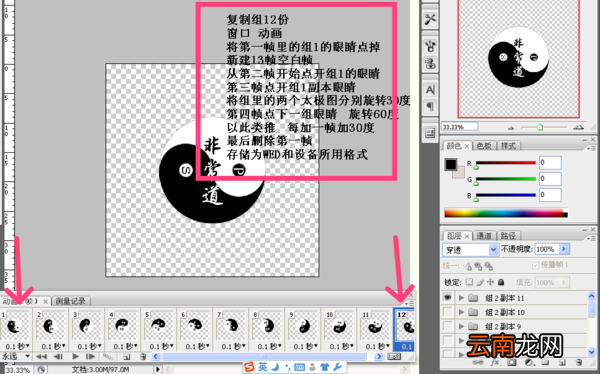Screen dimensions: 600x374
Task: Switch to the 测量记录 tab
Action: click(x=70, y=302)
